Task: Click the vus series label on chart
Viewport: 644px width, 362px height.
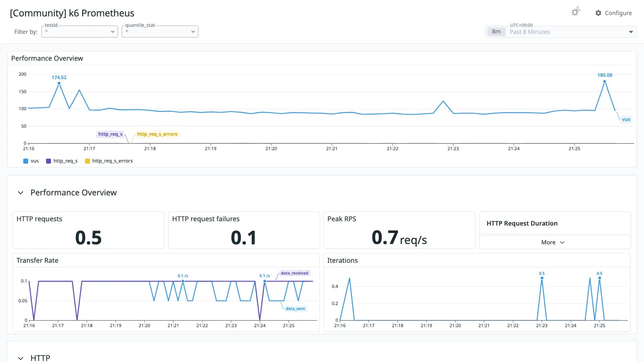Action: [x=626, y=119]
